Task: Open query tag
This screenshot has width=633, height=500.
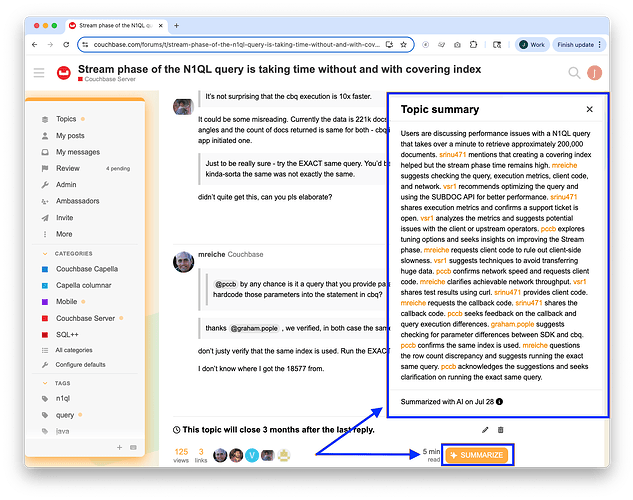Action: click(x=65, y=415)
